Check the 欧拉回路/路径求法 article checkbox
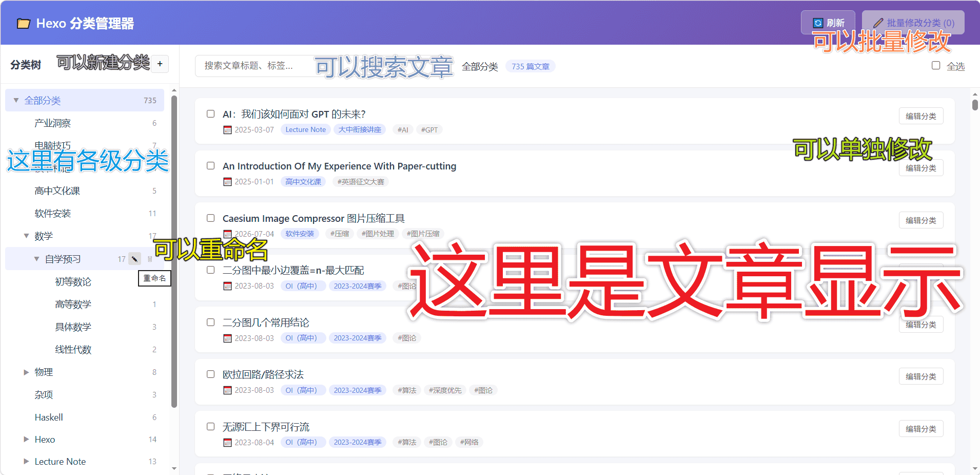The image size is (980, 475). 210,374
